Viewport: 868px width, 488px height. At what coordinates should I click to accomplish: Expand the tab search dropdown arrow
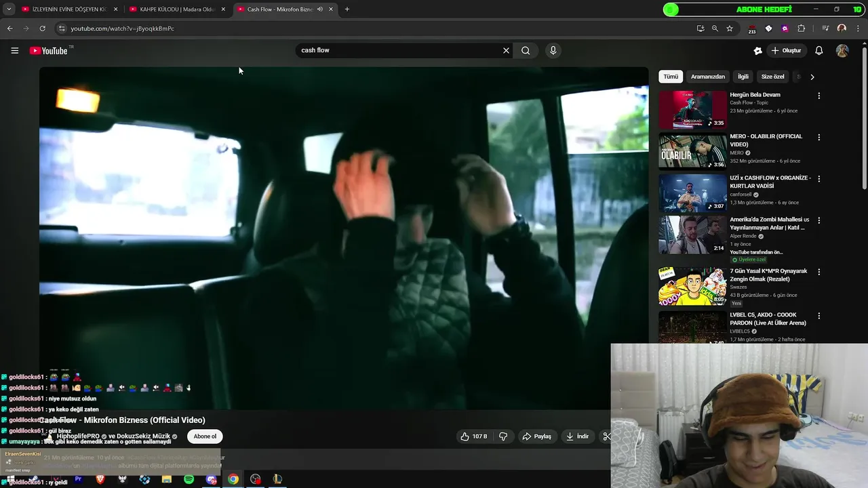click(9, 9)
